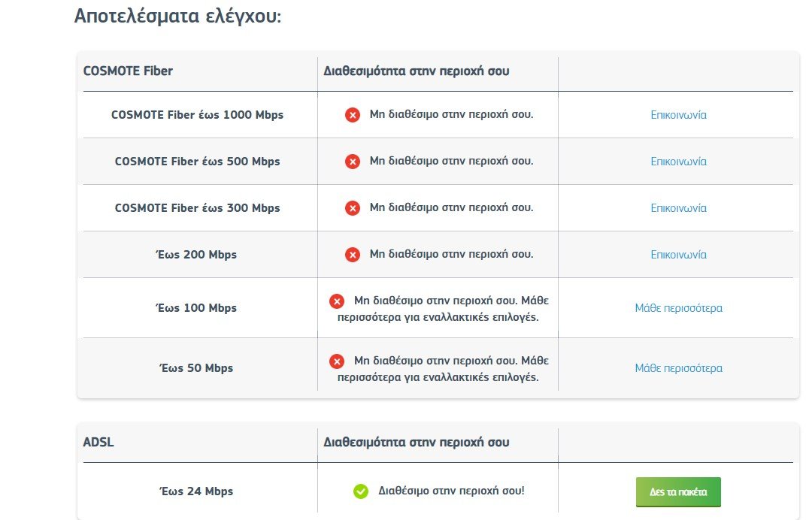Image resolution: width=812 pixels, height=520 pixels.
Task: Open Επικοινωνία link for Fiber 1000 Mbps
Action: point(678,115)
